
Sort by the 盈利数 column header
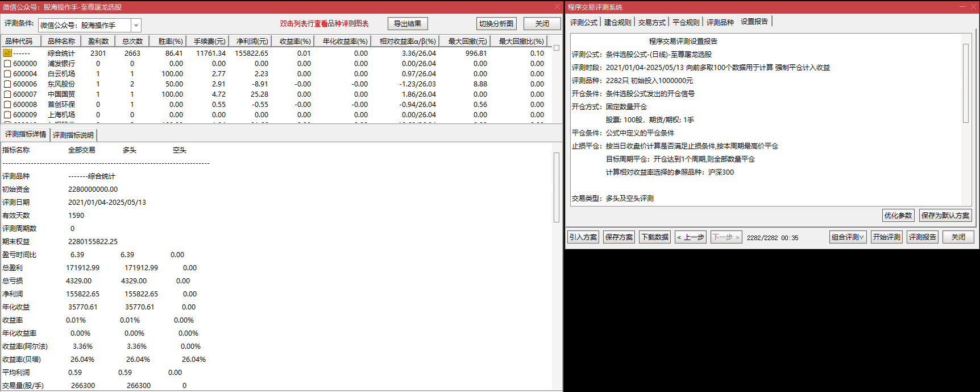[x=98, y=42]
